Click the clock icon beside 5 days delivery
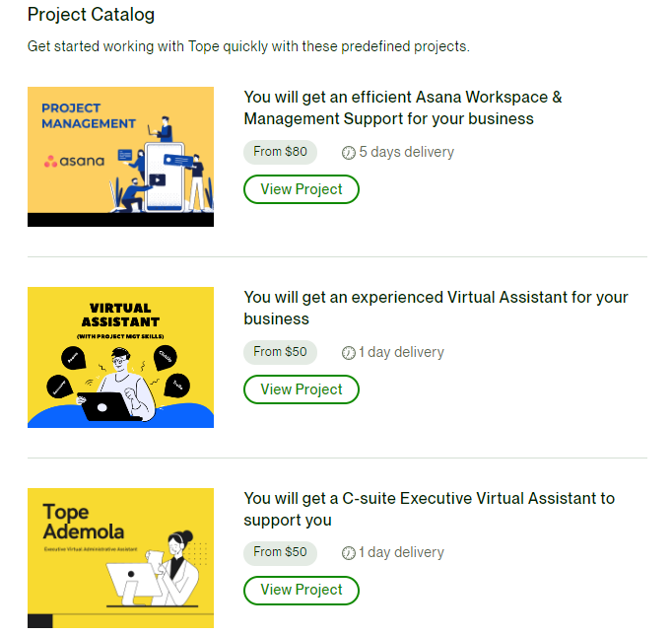The width and height of the screenshot is (672, 635). coord(349,152)
